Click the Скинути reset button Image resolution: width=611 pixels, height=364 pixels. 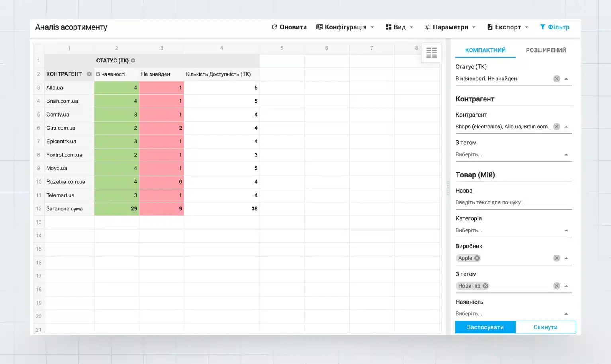point(545,327)
